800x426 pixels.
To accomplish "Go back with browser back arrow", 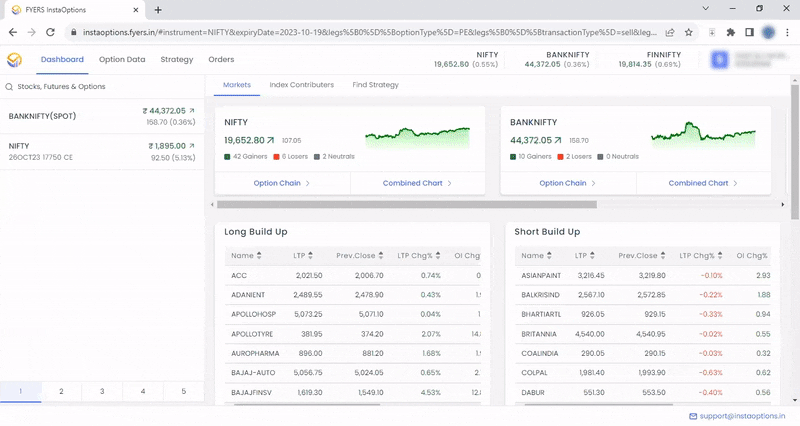I will 13,32.
